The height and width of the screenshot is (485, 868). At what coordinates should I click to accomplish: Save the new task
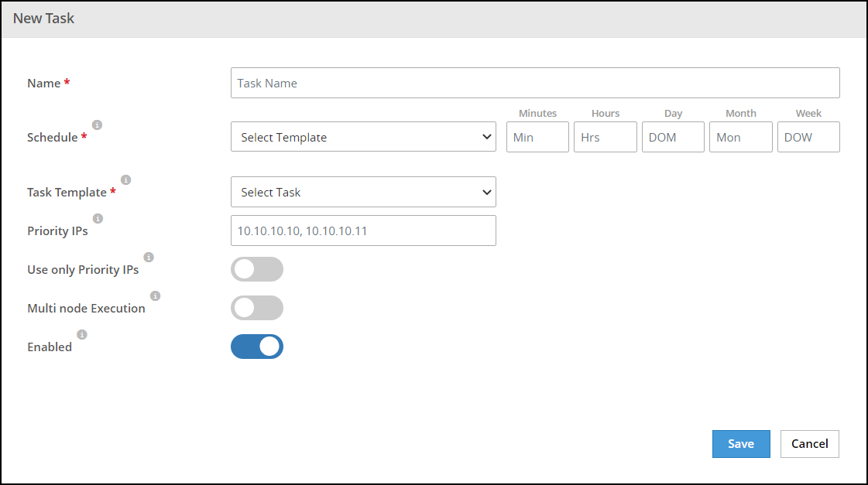(x=741, y=444)
